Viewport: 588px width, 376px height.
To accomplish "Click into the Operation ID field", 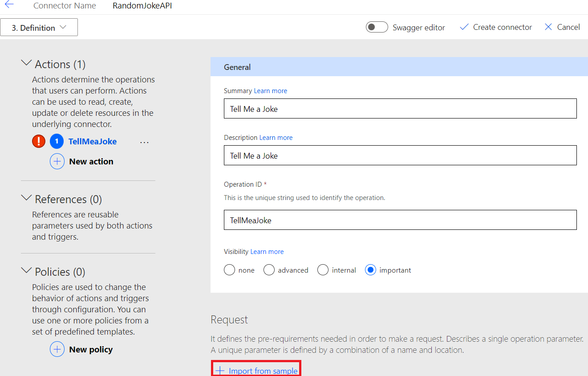I will click(x=400, y=220).
